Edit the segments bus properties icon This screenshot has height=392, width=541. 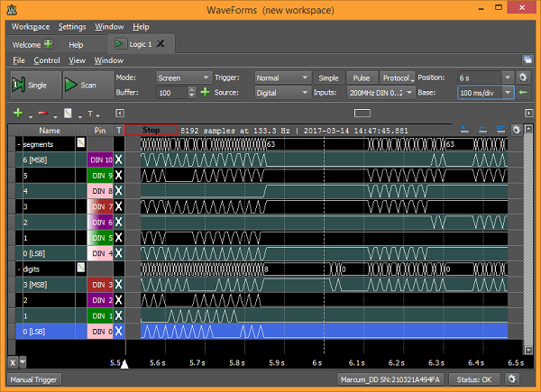tap(81, 142)
